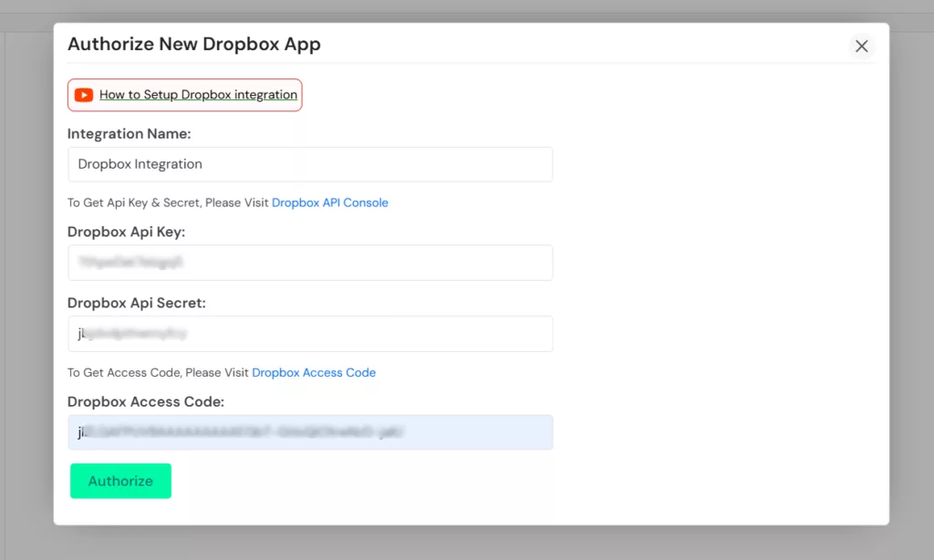Open How to Setup Dropbox integration link
This screenshot has width=934, height=560.
coord(198,95)
